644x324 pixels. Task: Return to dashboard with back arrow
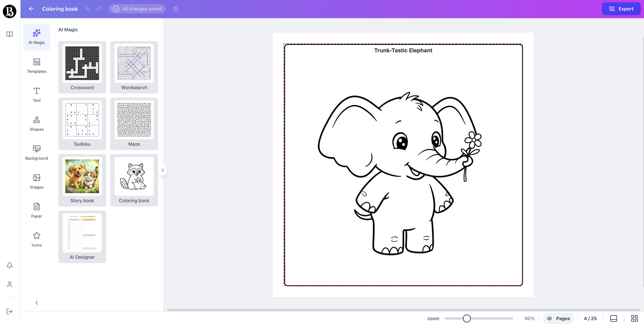coord(31,9)
